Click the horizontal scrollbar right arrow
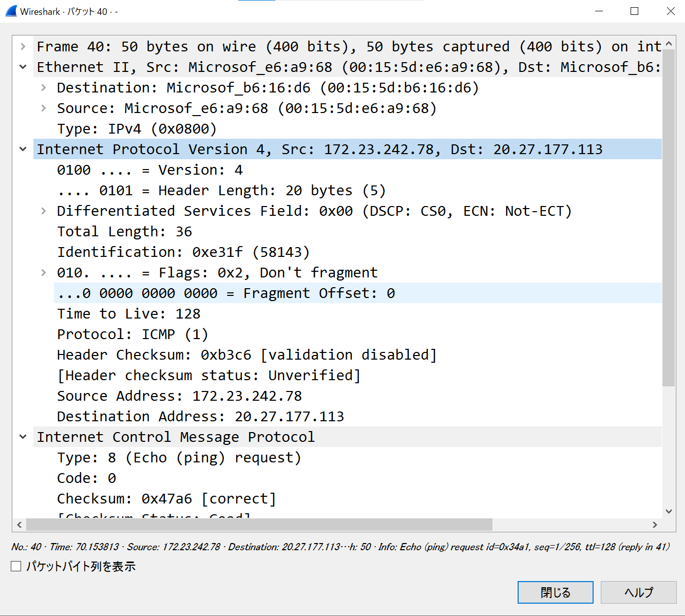Viewport: 685px width, 616px height. pos(655,525)
